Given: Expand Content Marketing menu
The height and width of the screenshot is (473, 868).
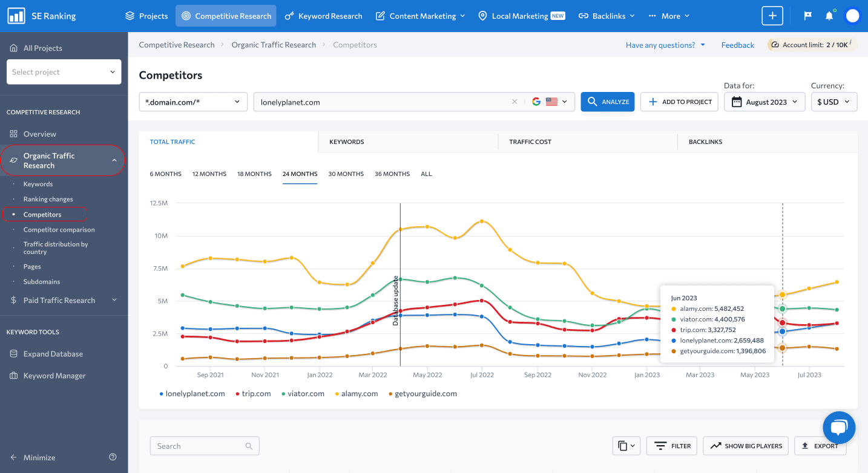Looking at the screenshot, I should pyautogui.click(x=420, y=16).
